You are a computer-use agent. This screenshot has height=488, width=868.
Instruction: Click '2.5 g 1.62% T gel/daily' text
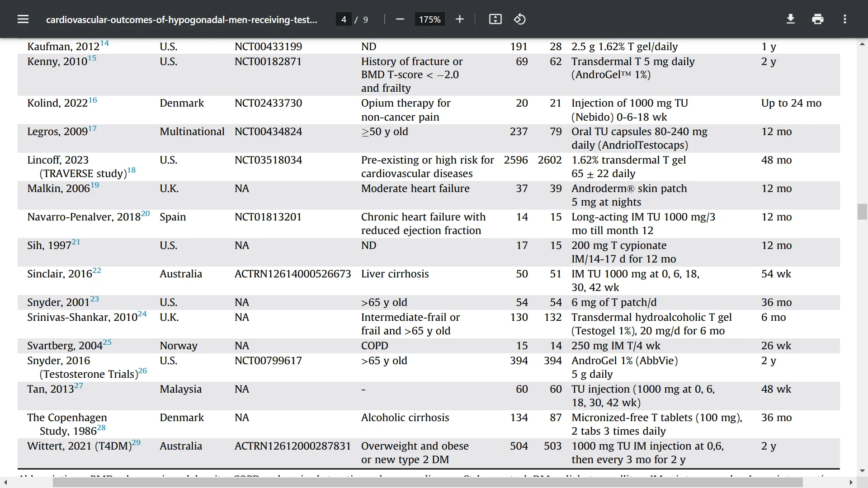click(x=625, y=47)
